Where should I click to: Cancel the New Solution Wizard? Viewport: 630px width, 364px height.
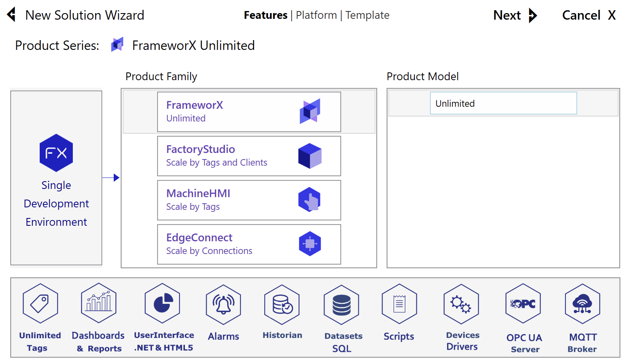pos(588,15)
